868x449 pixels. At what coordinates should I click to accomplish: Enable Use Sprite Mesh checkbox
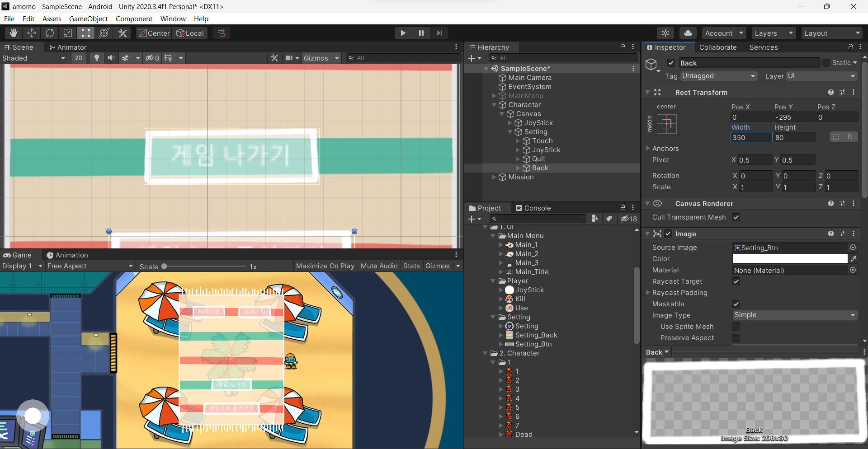click(736, 327)
